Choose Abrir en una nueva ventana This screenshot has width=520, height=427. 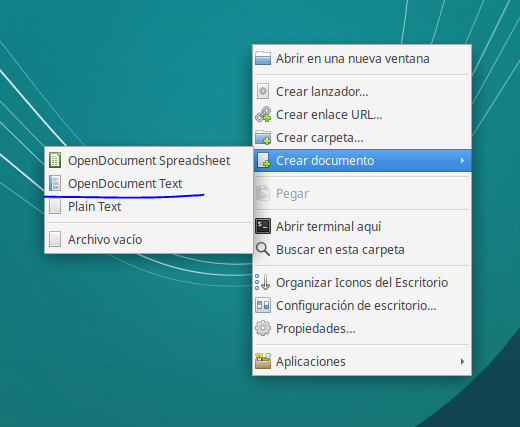[x=362, y=59]
